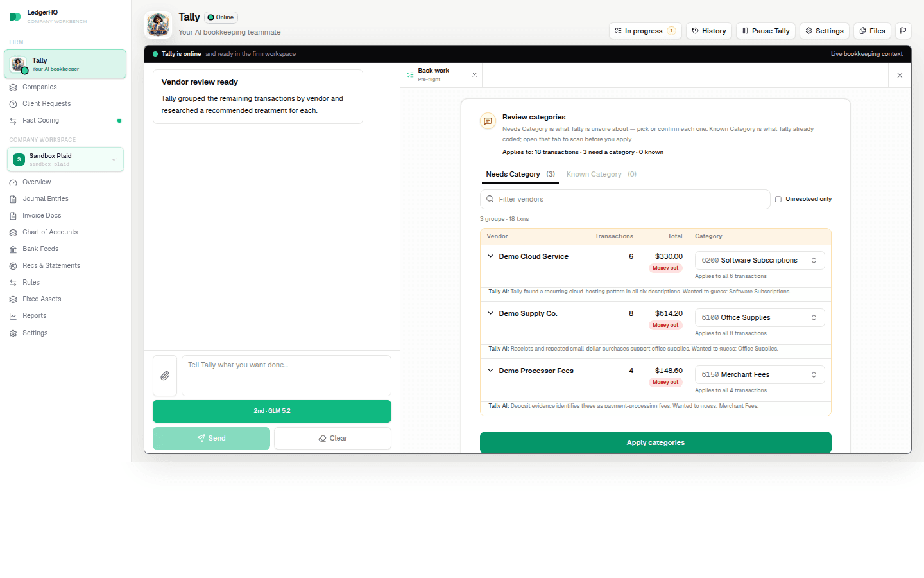Focus the Tell Tally message box
Viewport: 924px width, 578px height.
click(x=286, y=376)
